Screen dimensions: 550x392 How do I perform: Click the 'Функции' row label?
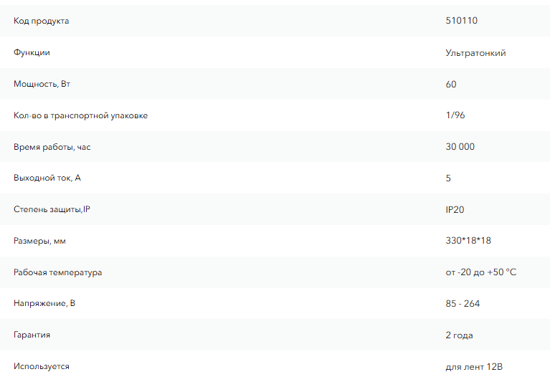click(32, 52)
